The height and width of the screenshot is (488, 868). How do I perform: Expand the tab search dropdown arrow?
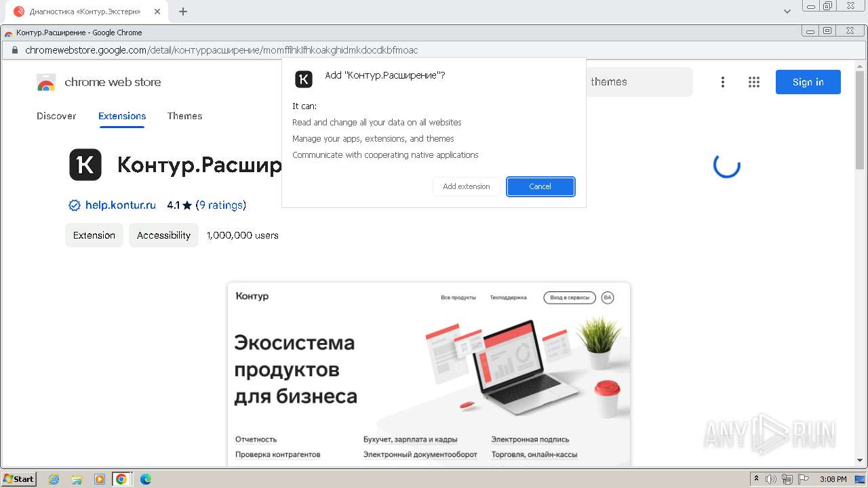tap(787, 12)
